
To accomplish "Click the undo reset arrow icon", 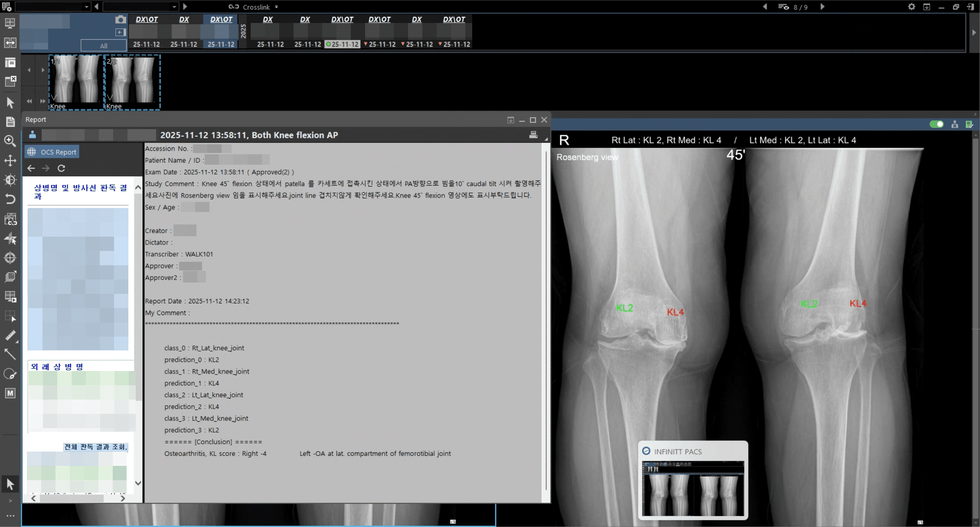I will click(10, 199).
